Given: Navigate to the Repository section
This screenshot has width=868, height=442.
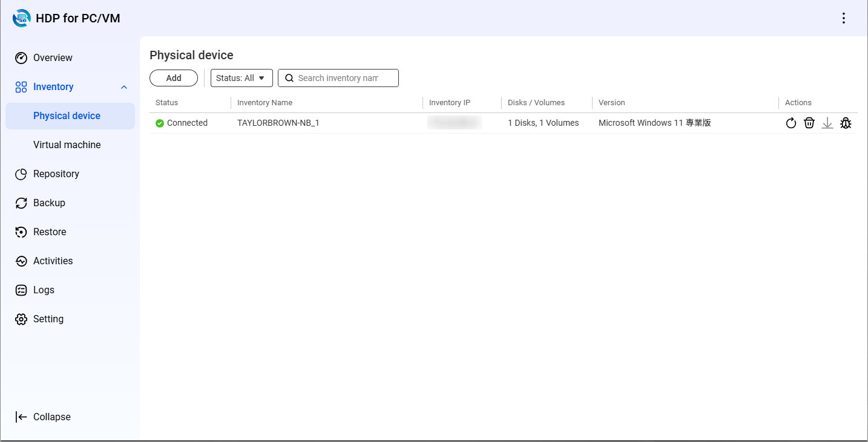Looking at the screenshot, I should [56, 174].
